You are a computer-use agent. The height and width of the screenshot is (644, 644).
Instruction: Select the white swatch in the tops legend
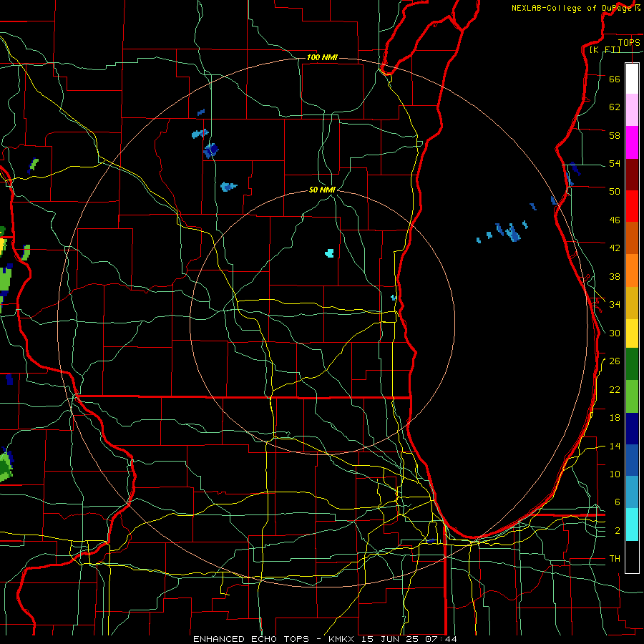click(632, 79)
